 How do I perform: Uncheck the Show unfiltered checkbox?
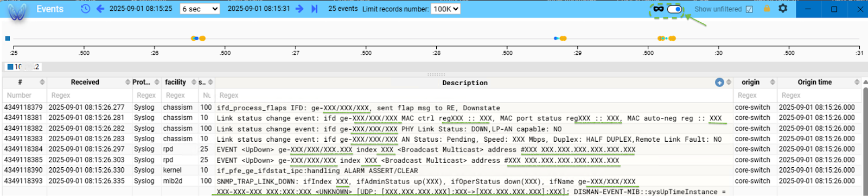pos(749,9)
